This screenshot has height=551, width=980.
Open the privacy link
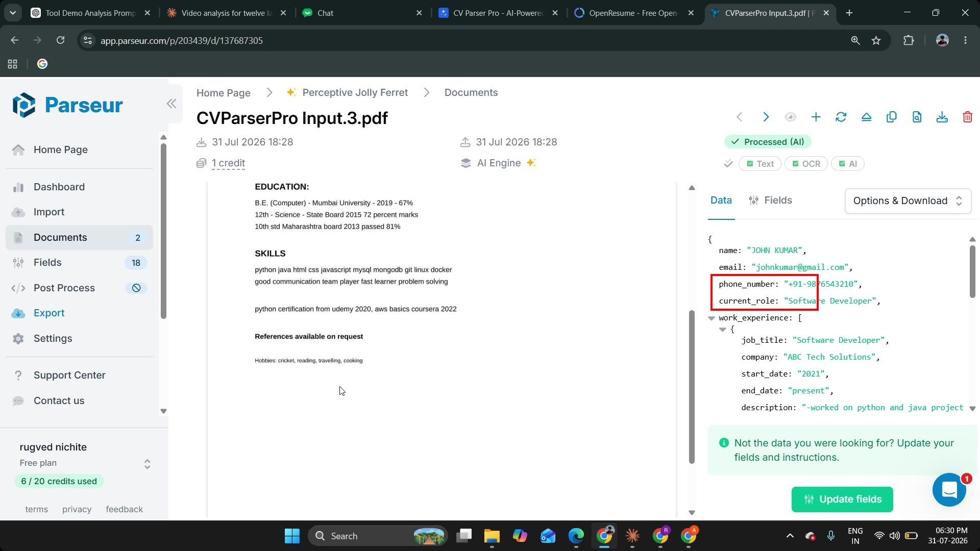77,510
